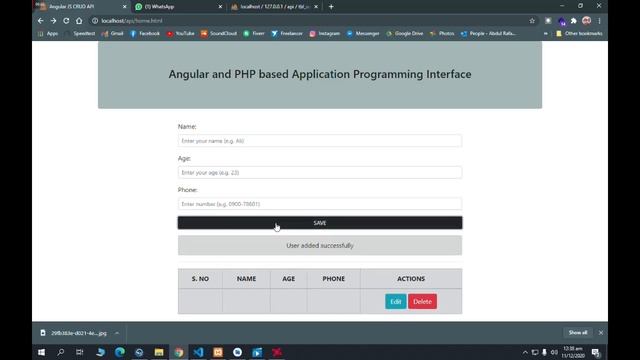Open the Chrome profile avatar
Image resolution: width=640 pixels, height=360 pixels.
[587, 21]
